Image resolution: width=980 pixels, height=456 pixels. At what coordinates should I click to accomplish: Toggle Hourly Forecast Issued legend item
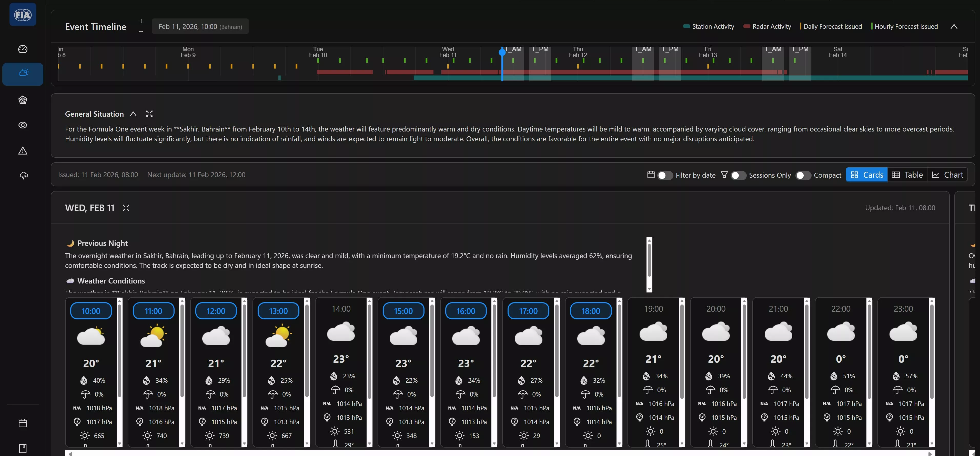coord(904,26)
